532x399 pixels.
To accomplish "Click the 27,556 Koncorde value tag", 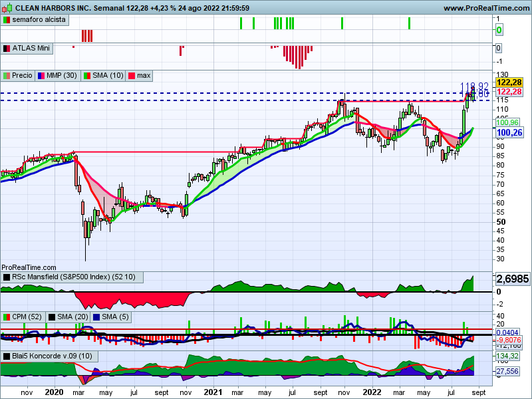I will (507, 371).
